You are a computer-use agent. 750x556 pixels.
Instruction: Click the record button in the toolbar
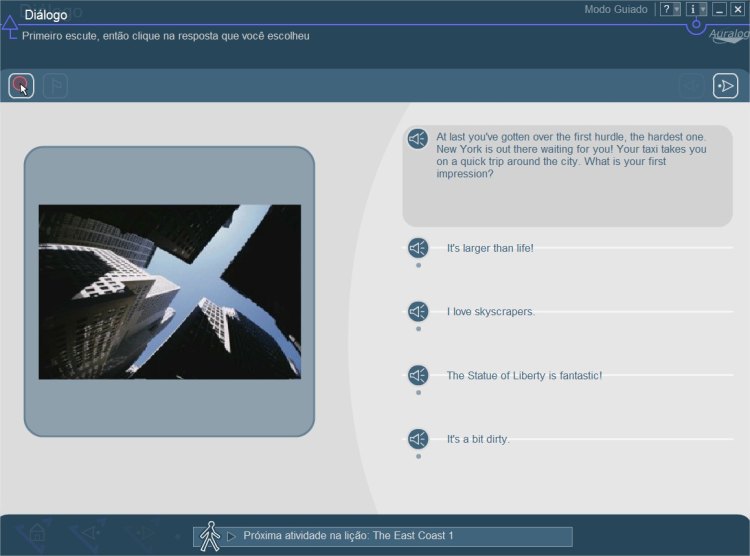point(21,86)
